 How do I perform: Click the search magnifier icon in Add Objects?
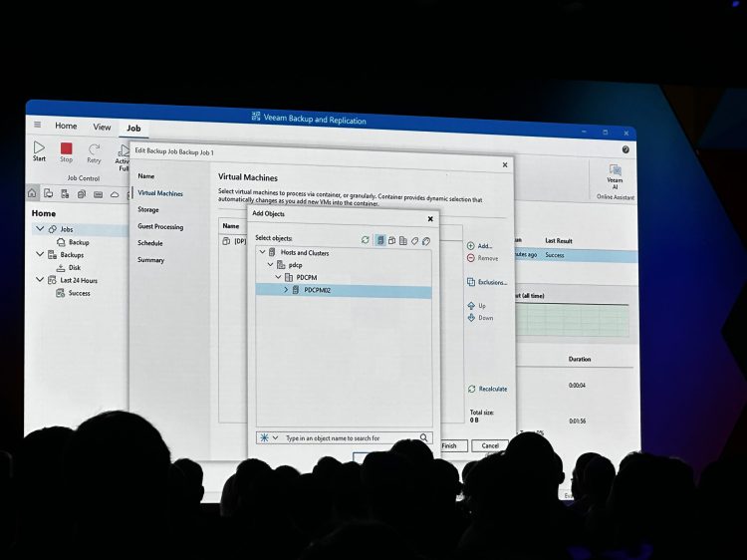click(423, 437)
